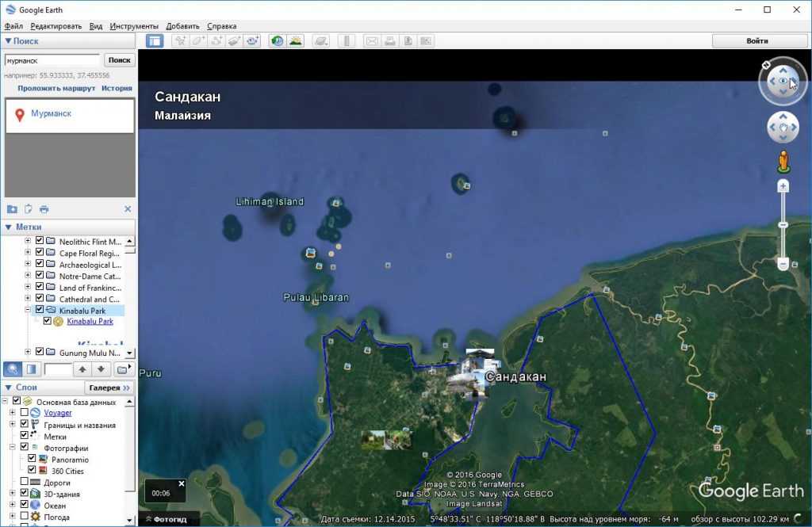Click the Проложить маршрут link
The width and height of the screenshot is (812, 527).
(x=56, y=89)
